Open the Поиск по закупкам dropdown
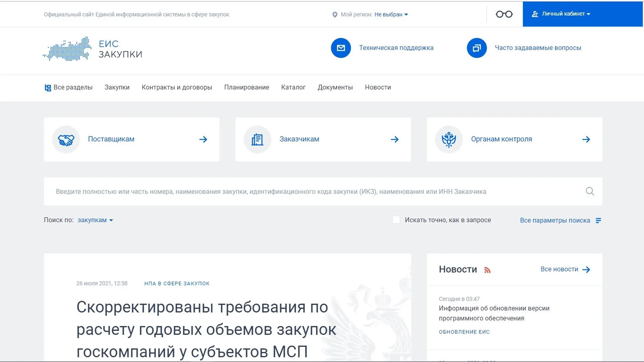 coord(95,220)
